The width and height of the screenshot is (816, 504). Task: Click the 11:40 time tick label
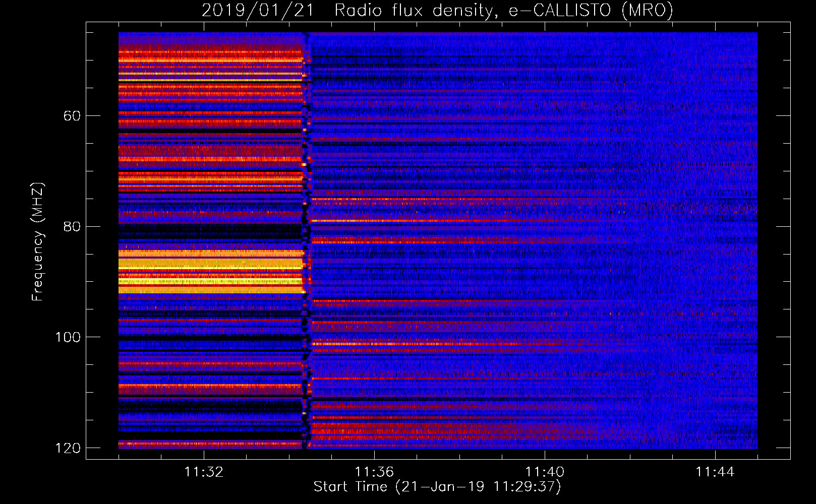[x=545, y=472]
